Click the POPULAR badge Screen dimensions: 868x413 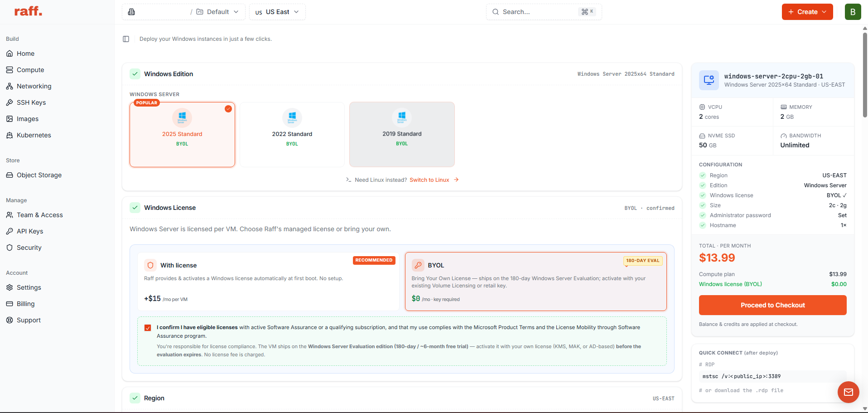click(147, 103)
